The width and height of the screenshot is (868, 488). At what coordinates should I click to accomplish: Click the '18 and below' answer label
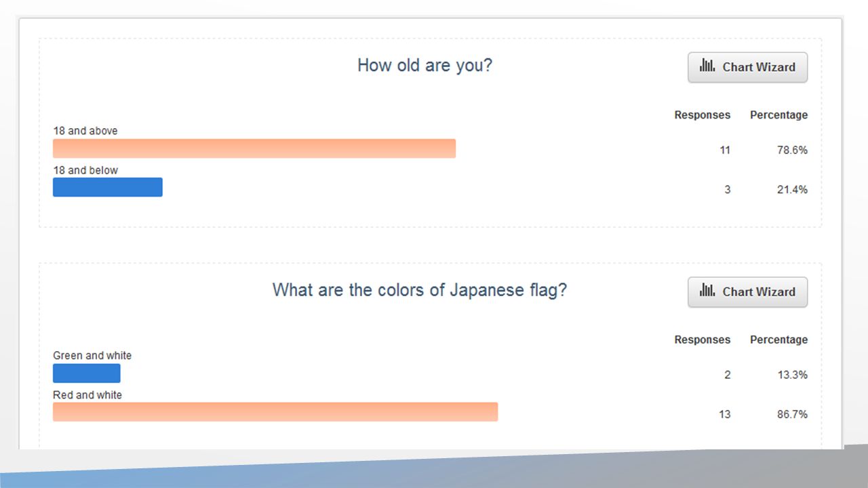pyautogui.click(x=85, y=170)
